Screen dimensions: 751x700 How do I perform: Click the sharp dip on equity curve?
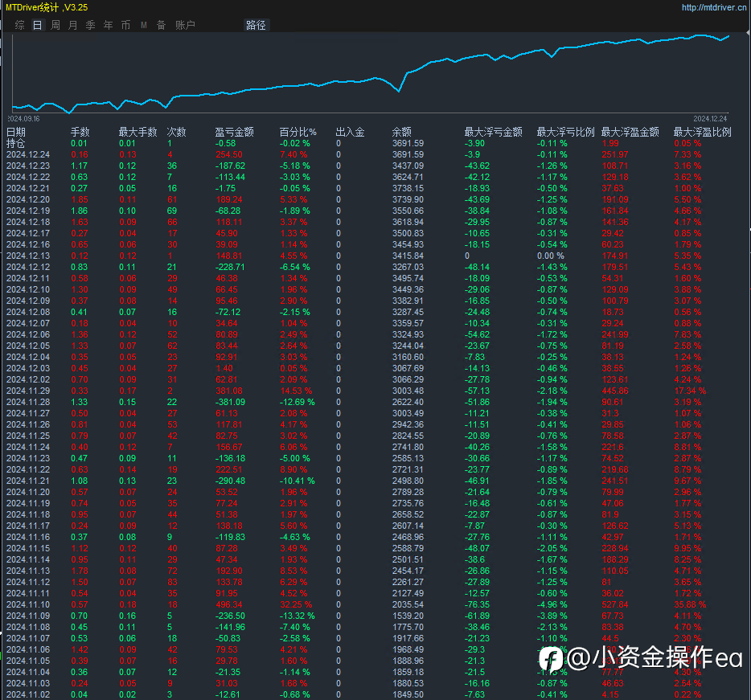coord(399,91)
